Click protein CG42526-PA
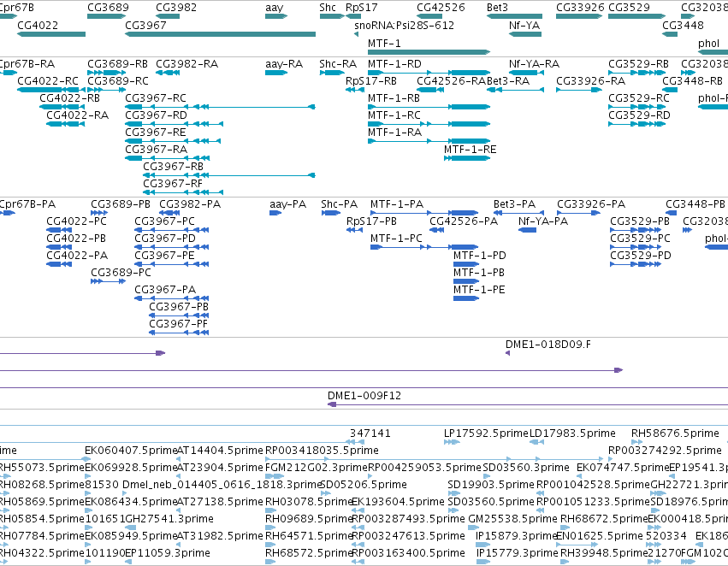Image resolution: width=728 pixels, height=566 pixels. pos(464,221)
